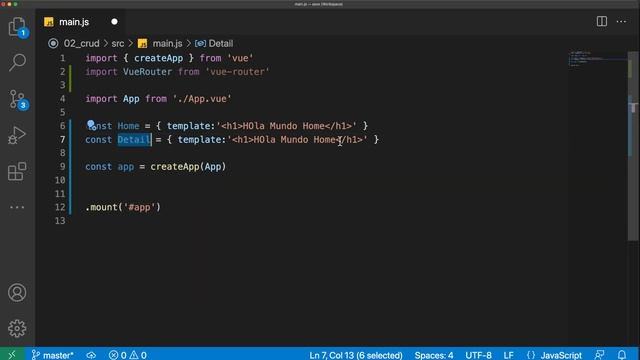The image size is (640, 360).
Task: Change indentation via Spaces: 4
Action: tap(434, 355)
